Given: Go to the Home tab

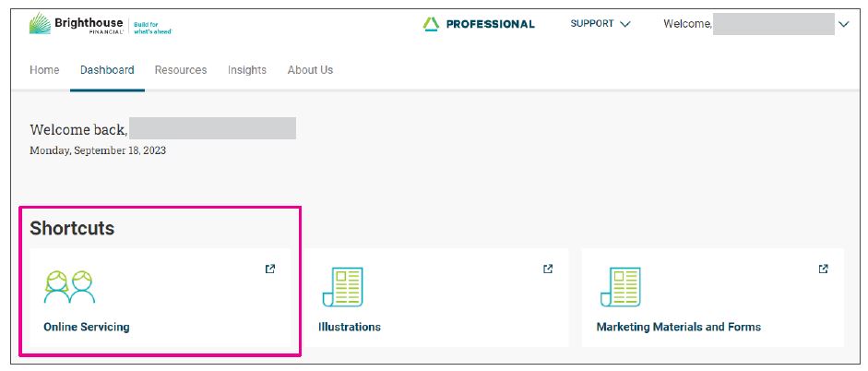Looking at the screenshot, I should click(44, 70).
